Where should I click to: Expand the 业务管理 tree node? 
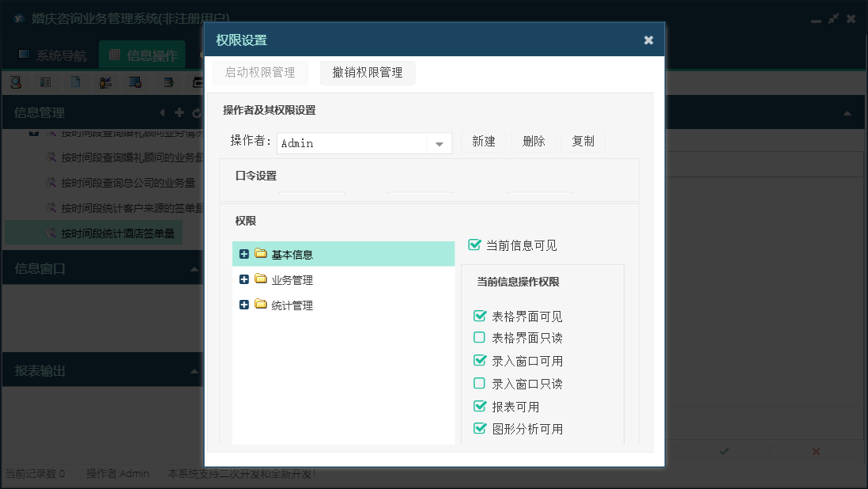pos(243,279)
